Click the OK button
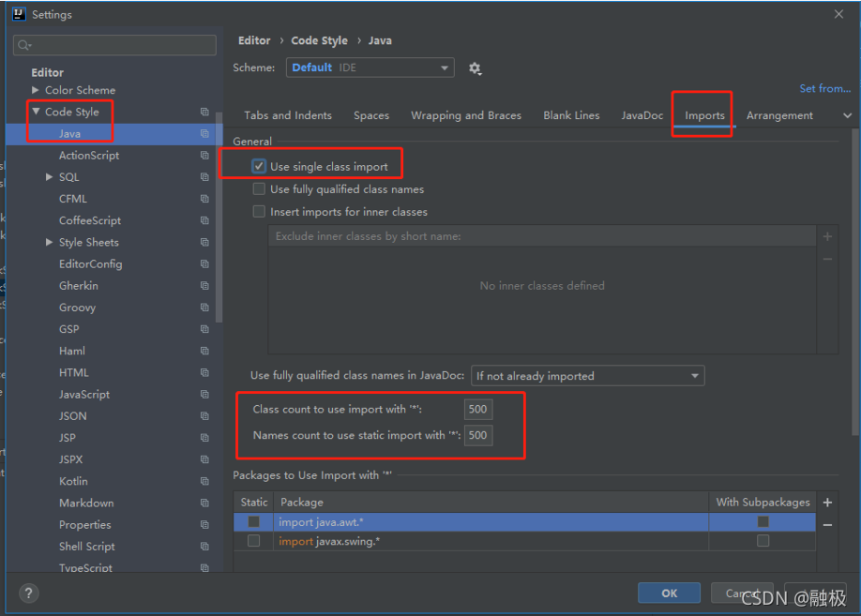 click(669, 593)
